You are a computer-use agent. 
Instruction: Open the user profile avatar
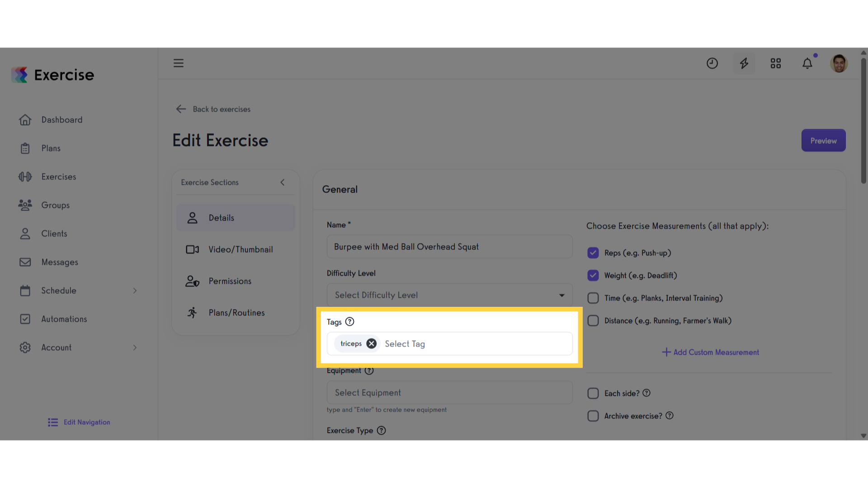pyautogui.click(x=839, y=63)
